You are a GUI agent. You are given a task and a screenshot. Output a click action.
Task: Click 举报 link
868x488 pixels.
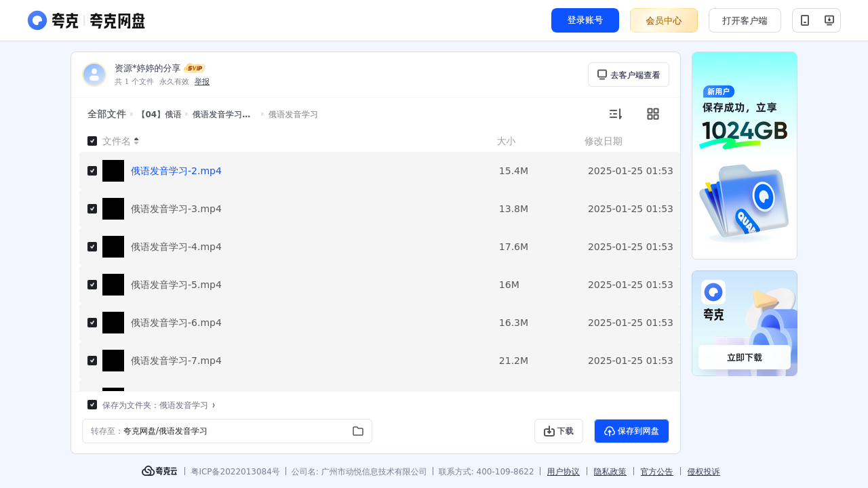tap(202, 81)
